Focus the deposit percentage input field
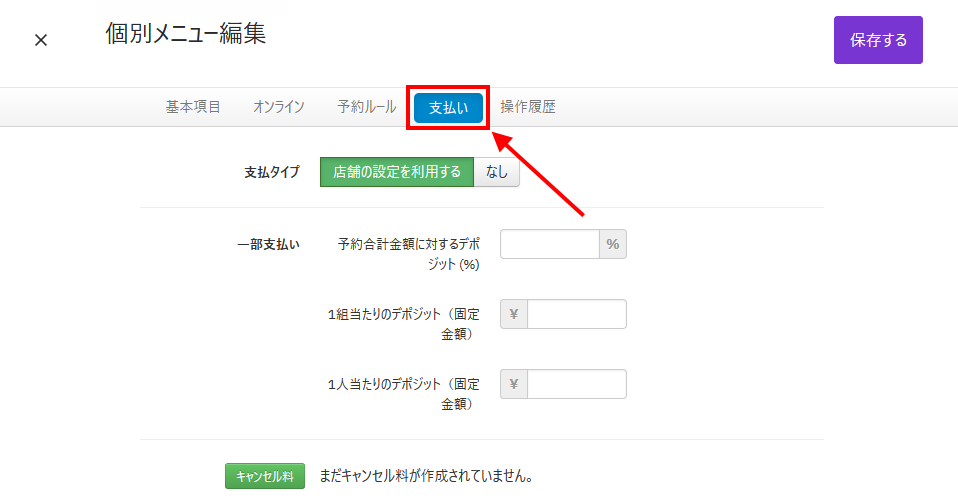This screenshot has width=958, height=500. tap(549, 244)
